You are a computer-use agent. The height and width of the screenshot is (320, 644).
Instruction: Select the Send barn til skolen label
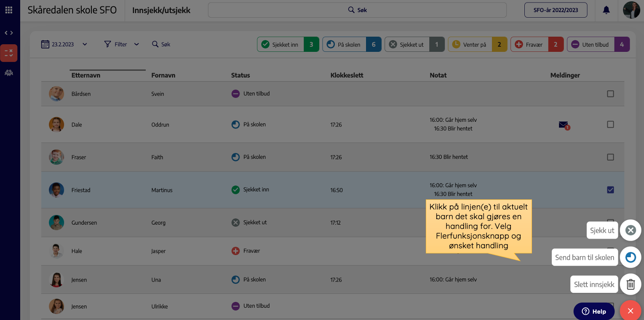[585, 257]
